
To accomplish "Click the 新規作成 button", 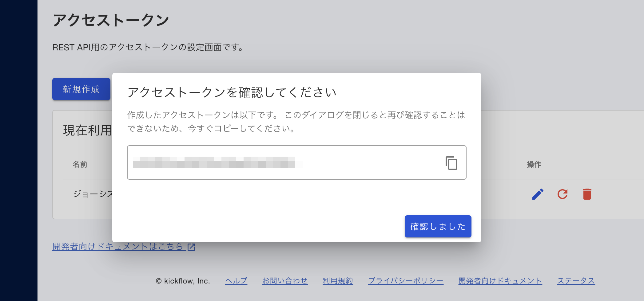I will pyautogui.click(x=81, y=89).
